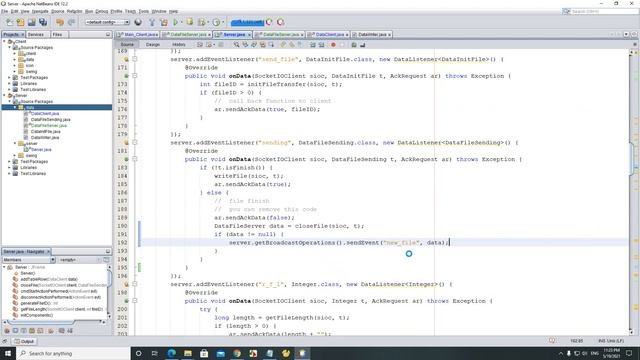Collapse code fold at line 180

tap(135, 142)
